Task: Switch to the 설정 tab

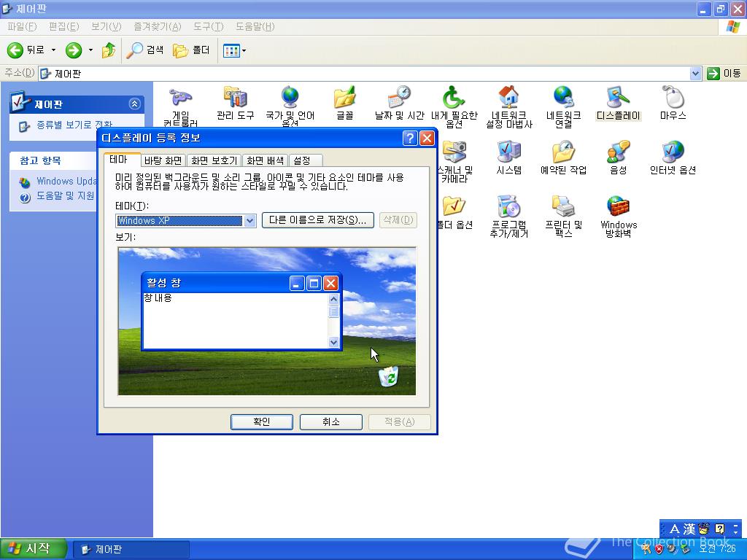Action: (x=305, y=160)
